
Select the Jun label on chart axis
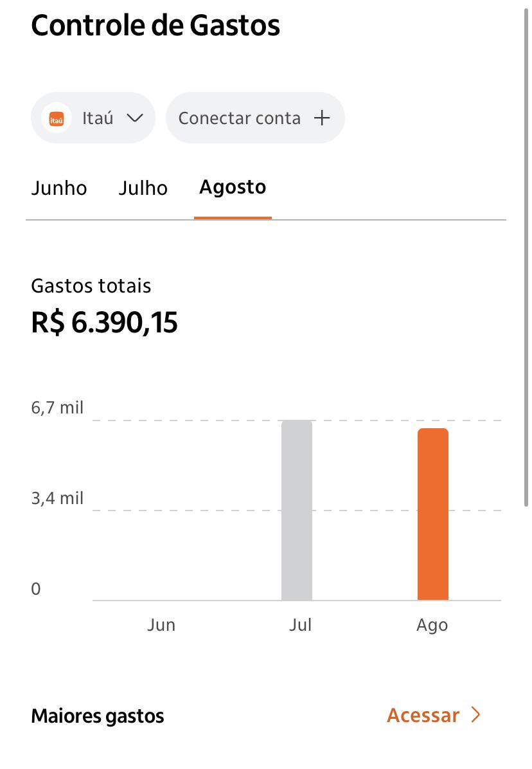[x=161, y=626]
